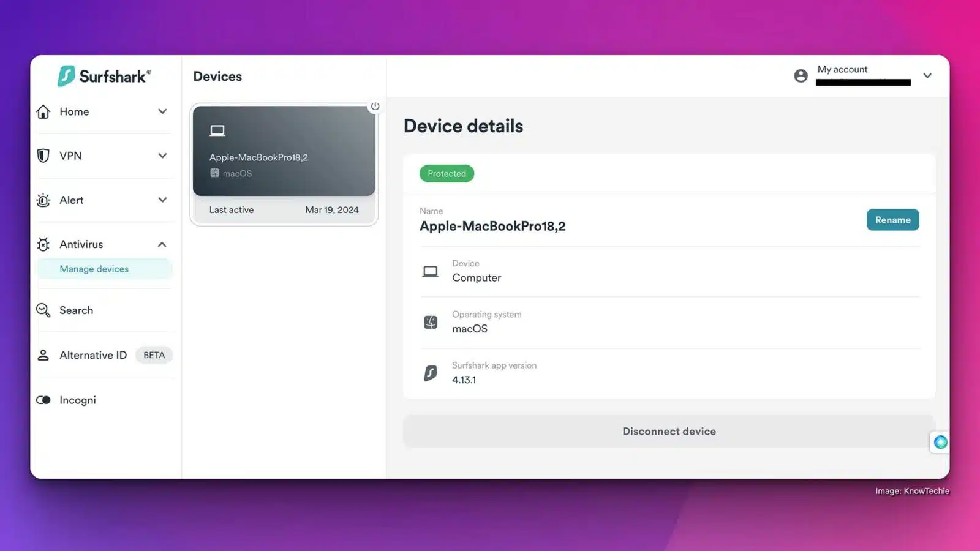The image size is (980, 551).
Task: Toggle the Incogni switch icon
Action: pyautogui.click(x=43, y=400)
